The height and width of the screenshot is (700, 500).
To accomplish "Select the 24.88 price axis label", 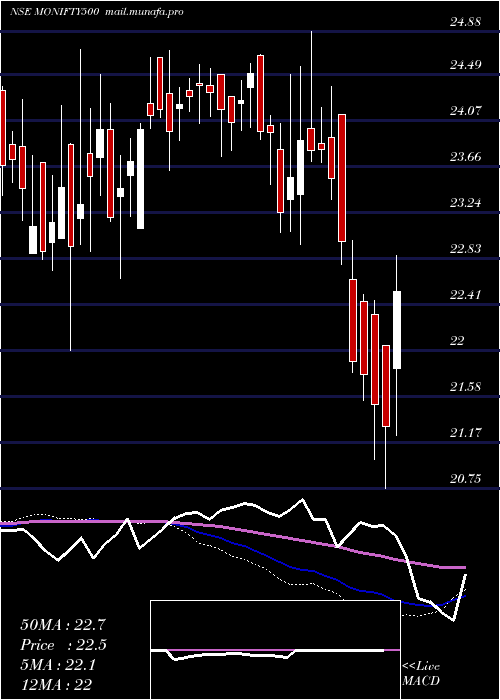I will (465, 22).
